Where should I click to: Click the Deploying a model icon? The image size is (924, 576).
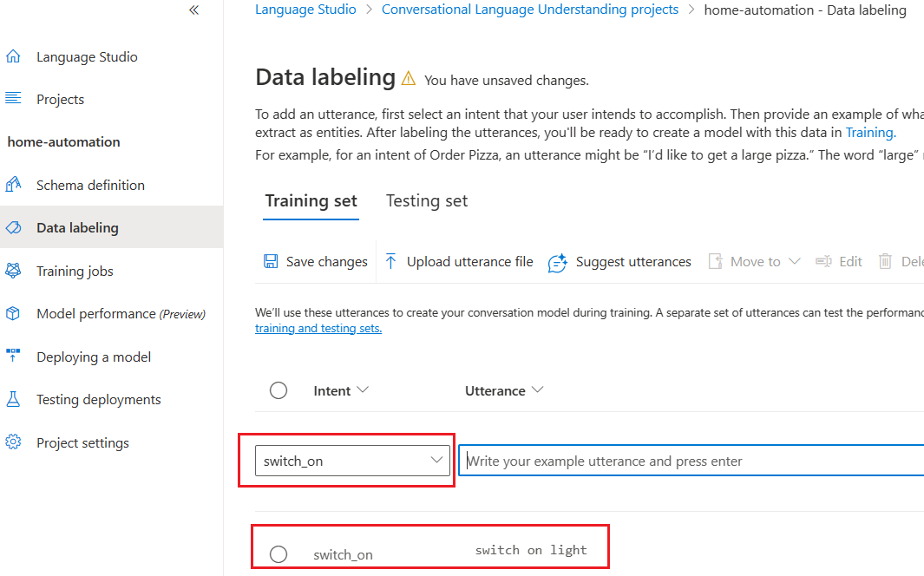[x=13, y=355]
